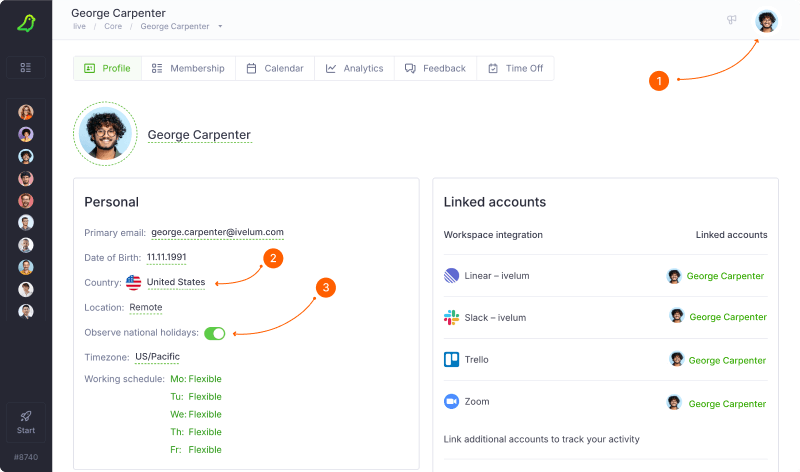Edit the primary email address field
800x472 pixels.
pos(217,232)
